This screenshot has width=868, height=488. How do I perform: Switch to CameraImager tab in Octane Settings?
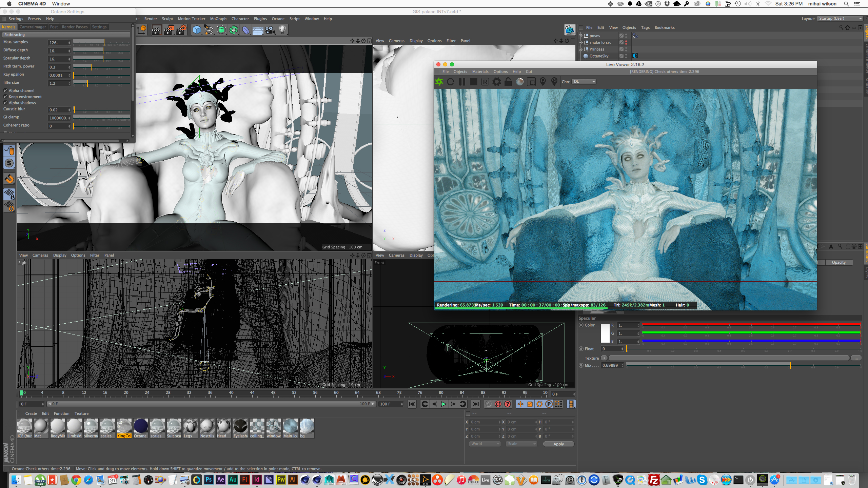[33, 27]
